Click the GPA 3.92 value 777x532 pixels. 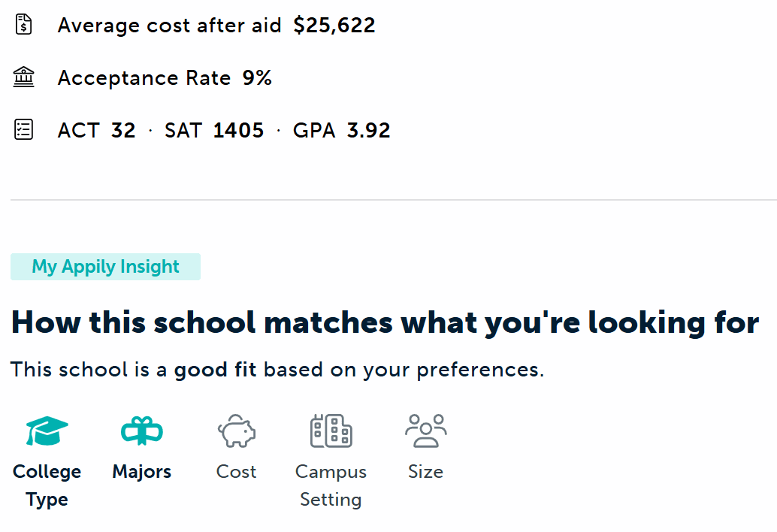(x=342, y=131)
